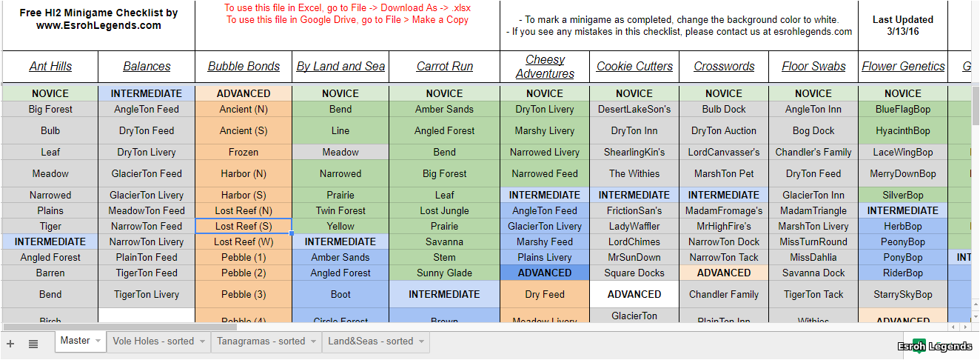Click the Cheesy Adventures header link

(x=545, y=67)
